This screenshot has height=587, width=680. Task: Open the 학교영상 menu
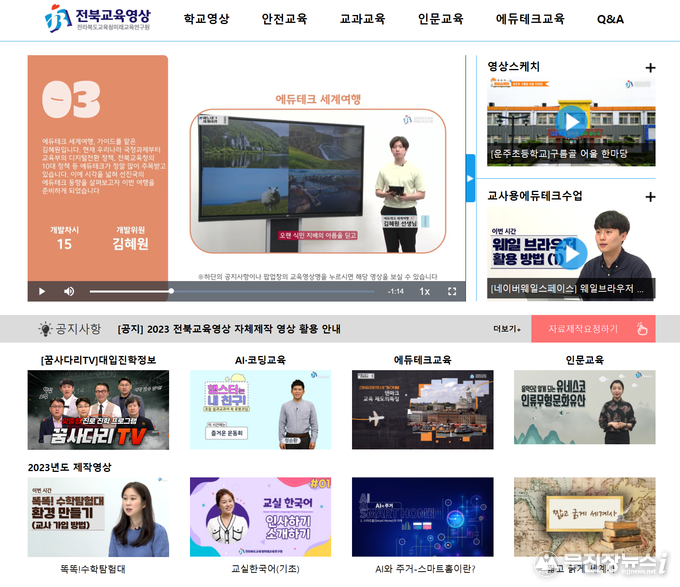(x=206, y=19)
